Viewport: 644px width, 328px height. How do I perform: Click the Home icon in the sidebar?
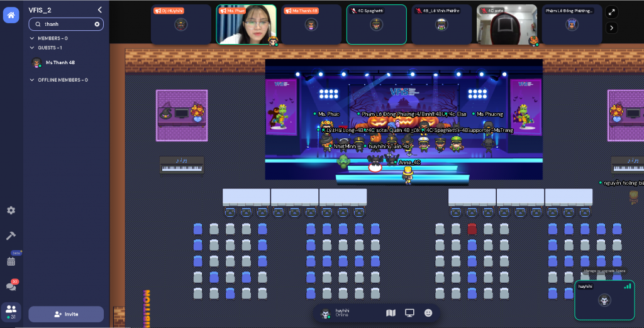(11, 15)
